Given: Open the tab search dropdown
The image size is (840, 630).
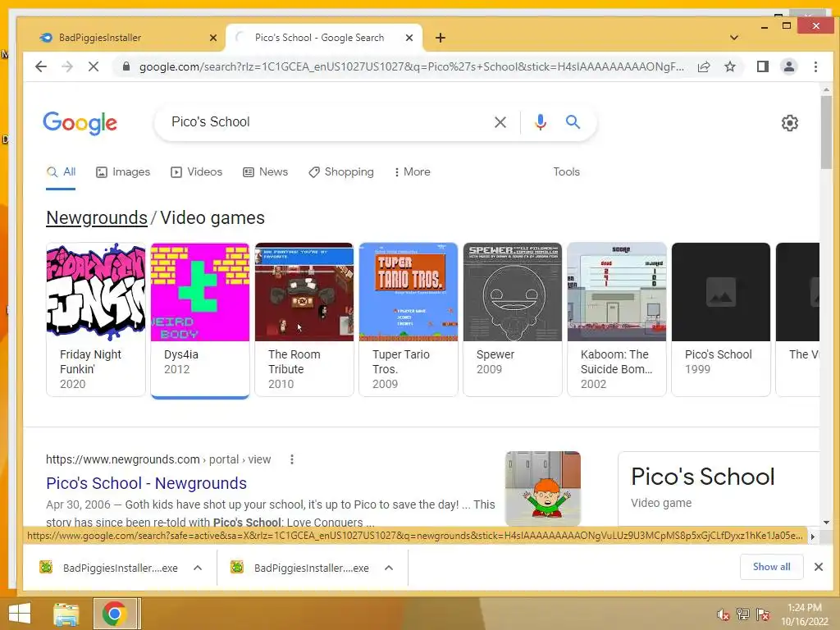Looking at the screenshot, I should [x=734, y=38].
